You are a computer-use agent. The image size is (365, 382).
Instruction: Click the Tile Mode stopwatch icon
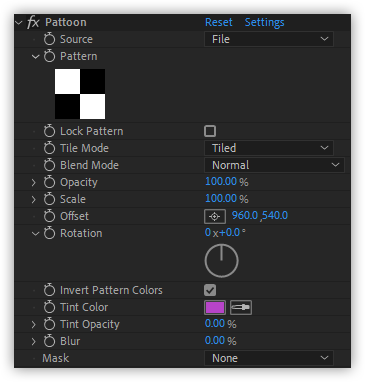point(49,148)
